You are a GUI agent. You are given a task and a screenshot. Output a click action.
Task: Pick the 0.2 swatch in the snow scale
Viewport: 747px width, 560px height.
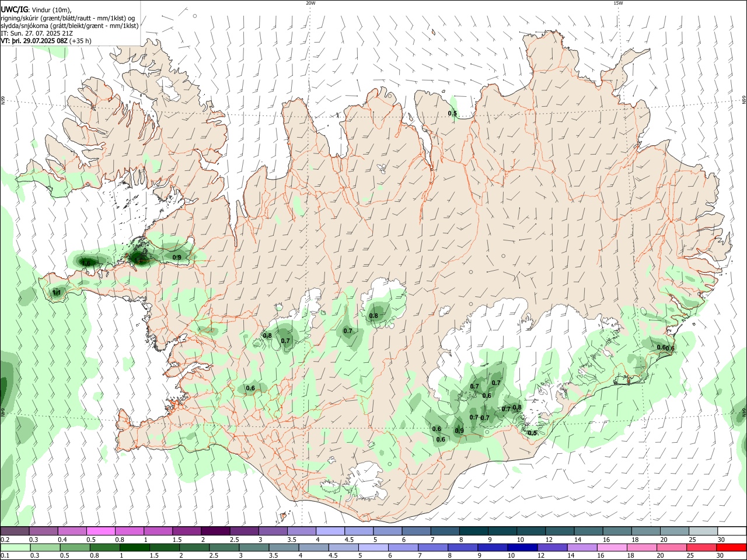[x=15, y=531]
